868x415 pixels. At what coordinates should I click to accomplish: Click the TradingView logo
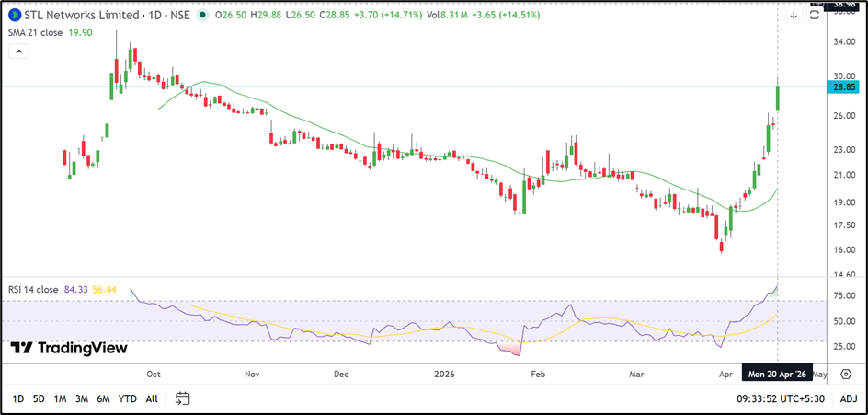pyautogui.click(x=69, y=348)
